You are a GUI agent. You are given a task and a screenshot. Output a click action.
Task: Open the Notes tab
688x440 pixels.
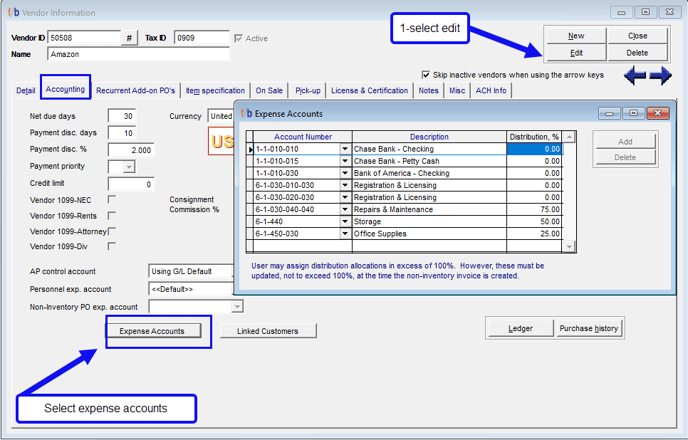tap(428, 90)
